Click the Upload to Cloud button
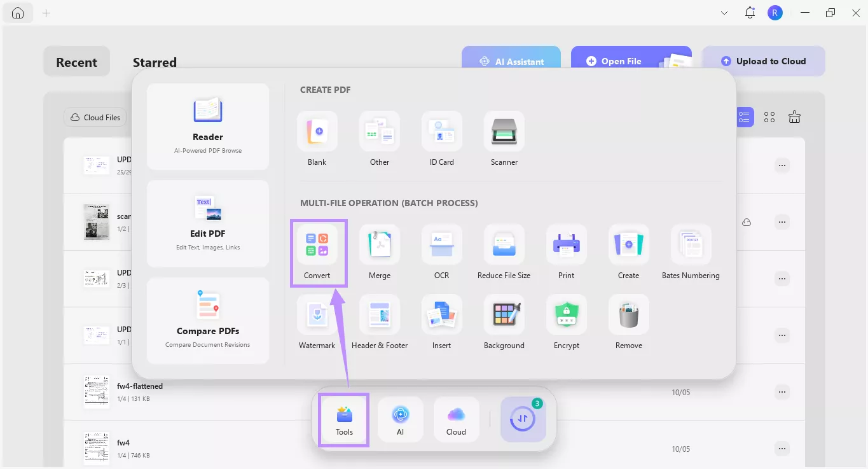The width and height of the screenshot is (868, 469). coord(764,61)
